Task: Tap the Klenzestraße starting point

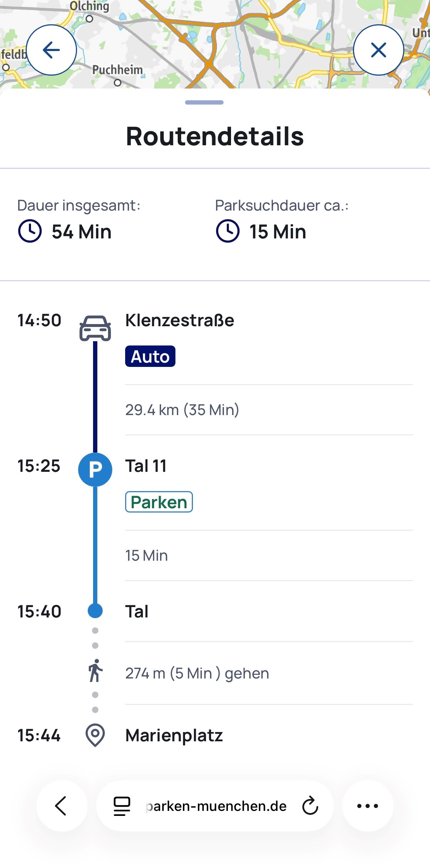Action: click(180, 320)
